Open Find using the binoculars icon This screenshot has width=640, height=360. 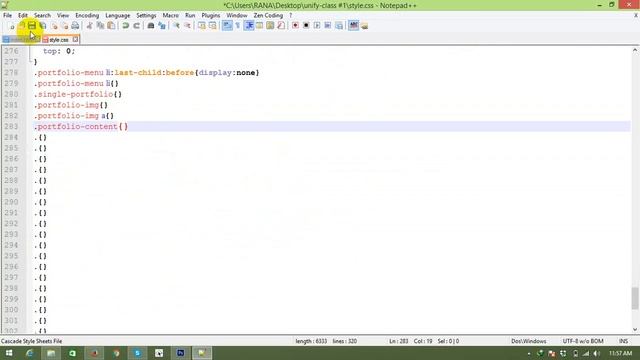[151, 26]
